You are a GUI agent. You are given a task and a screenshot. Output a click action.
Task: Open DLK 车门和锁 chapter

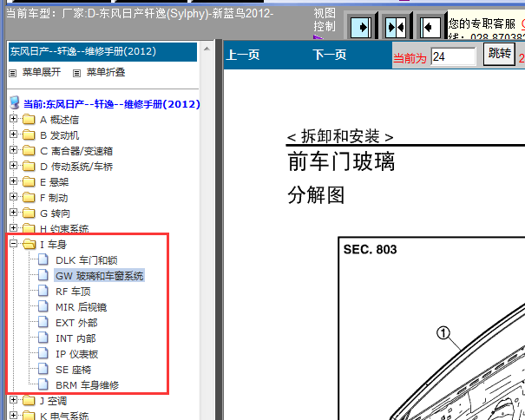tap(87, 260)
